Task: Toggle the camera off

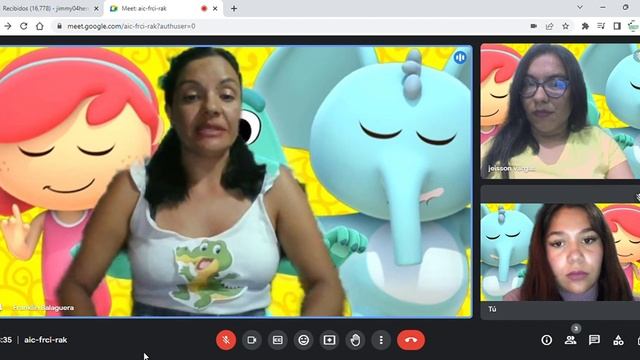Action: point(251,340)
